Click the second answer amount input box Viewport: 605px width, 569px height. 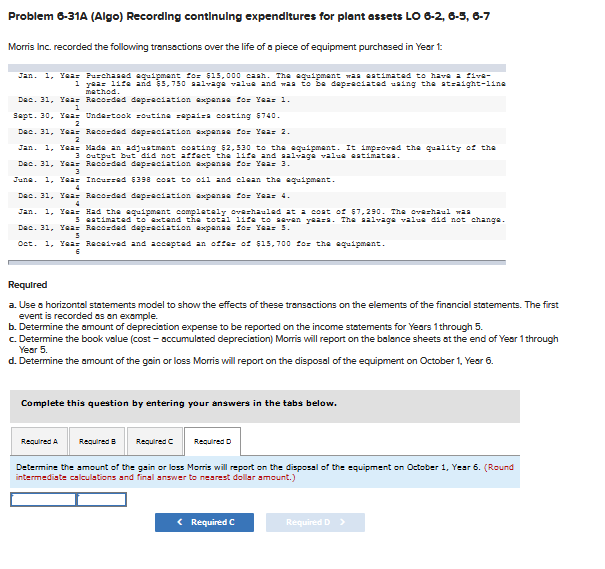click(101, 500)
